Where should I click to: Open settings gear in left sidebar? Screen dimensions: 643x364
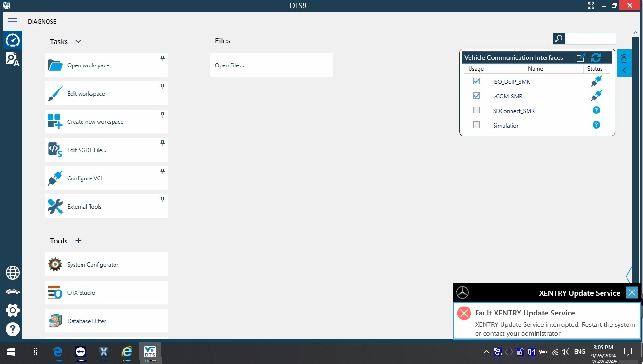tap(12, 310)
